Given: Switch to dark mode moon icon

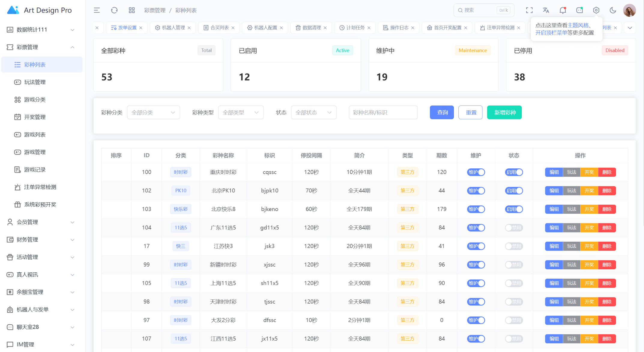Looking at the screenshot, I should [613, 10].
